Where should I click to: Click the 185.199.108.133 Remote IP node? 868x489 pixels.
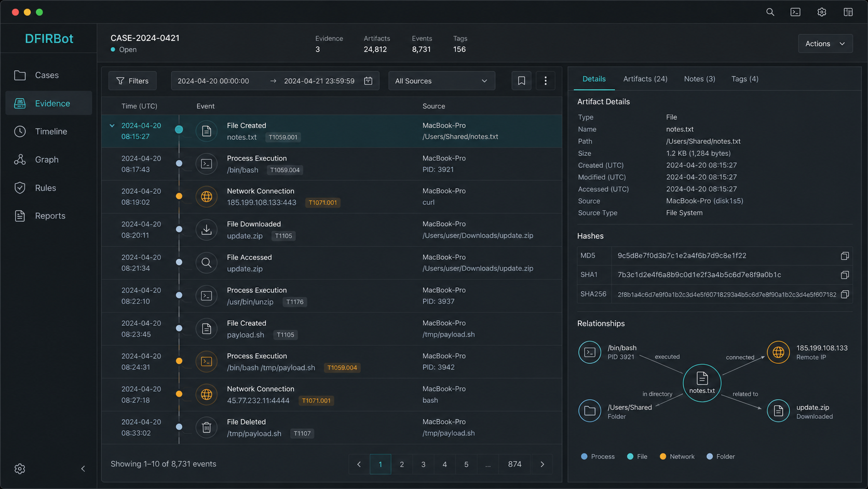pyautogui.click(x=778, y=352)
